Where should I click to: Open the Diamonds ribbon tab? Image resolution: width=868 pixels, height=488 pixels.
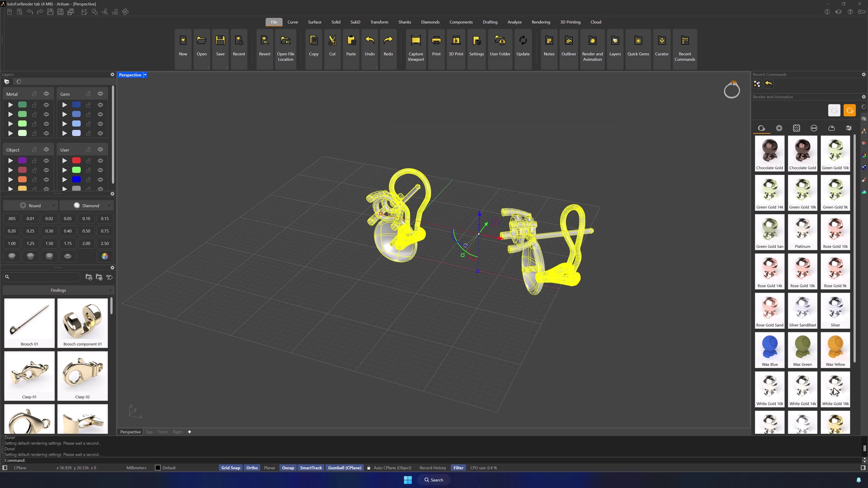pos(430,22)
